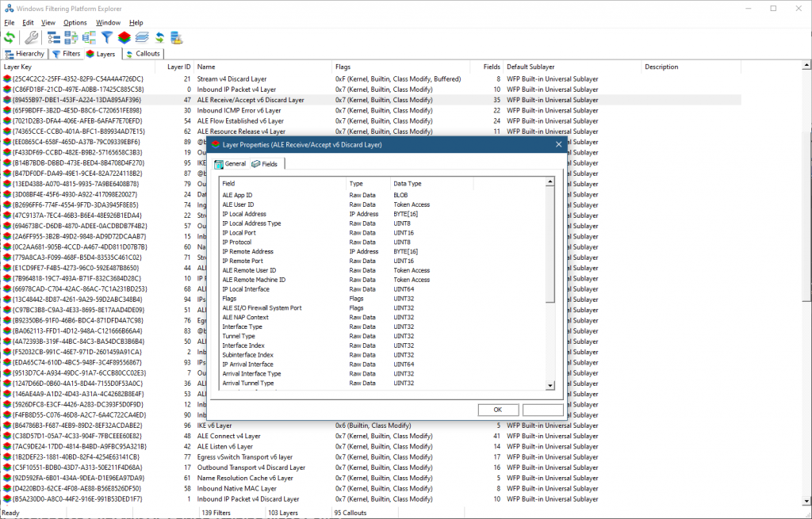Open settings via the wrench toolbar icon

pyautogui.click(x=32, y=37)
